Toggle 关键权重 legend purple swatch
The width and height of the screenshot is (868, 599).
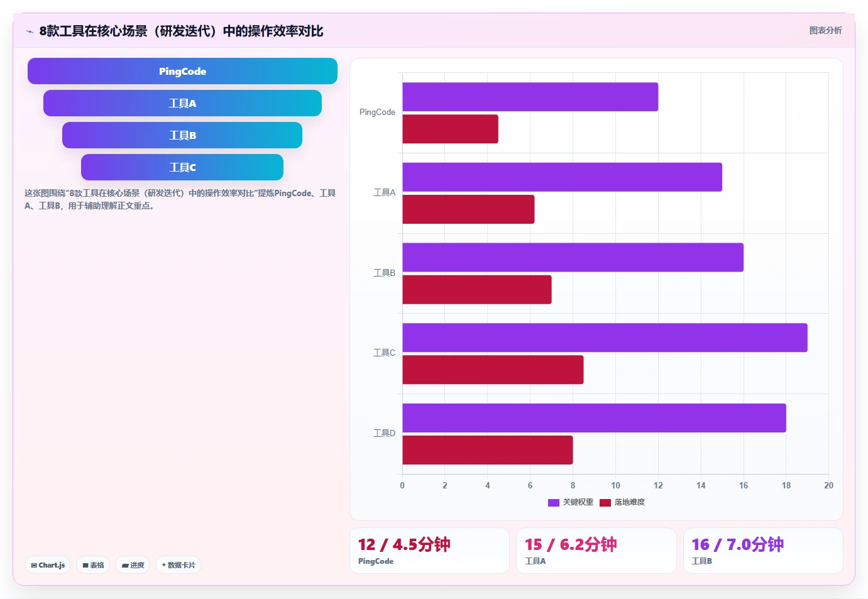554,502
